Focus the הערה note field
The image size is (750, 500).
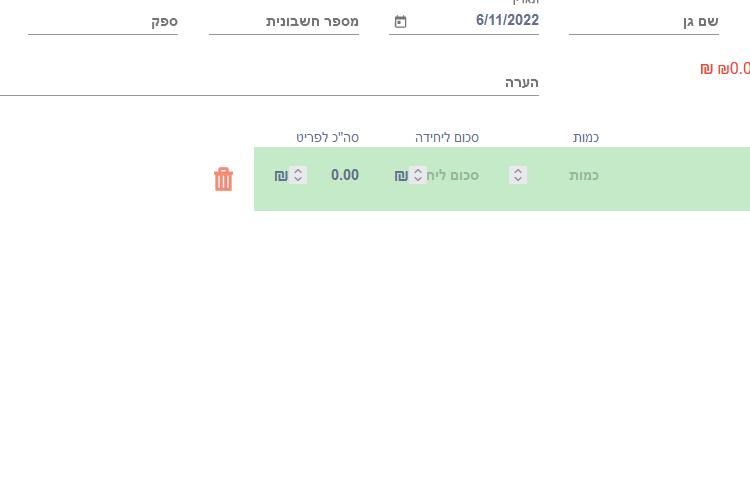point(269,83)
